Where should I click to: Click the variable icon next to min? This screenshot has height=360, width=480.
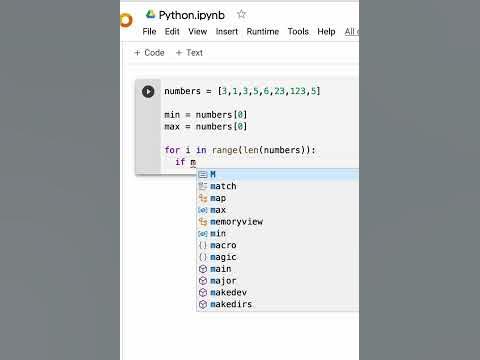coord(203,234)
